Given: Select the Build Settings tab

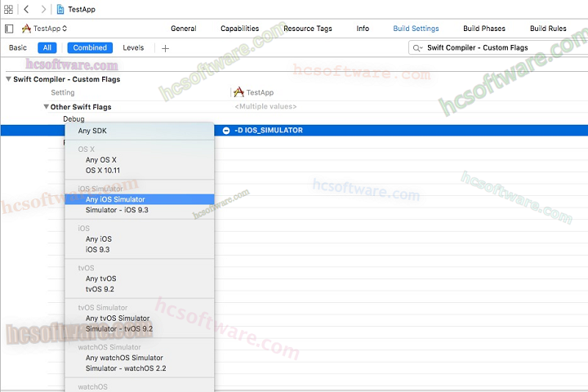Looking at the screenshot, I should coord(416,29).
